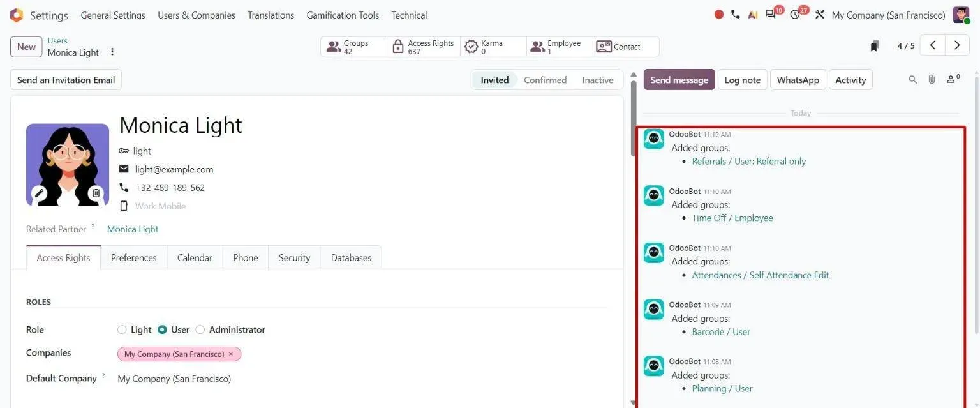Open the company switcher My Company (San Francisco)
980x408 pixels.
(x=888, y=15)
